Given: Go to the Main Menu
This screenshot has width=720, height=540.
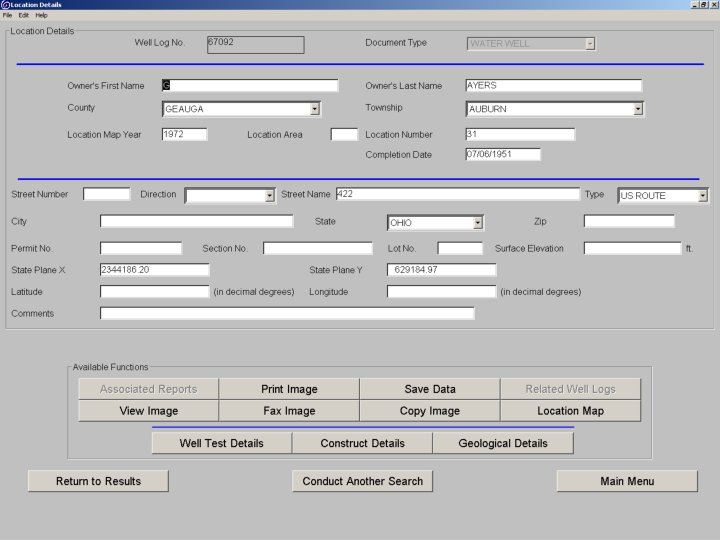Looking at the screenshot, I should tap(627, 481).
